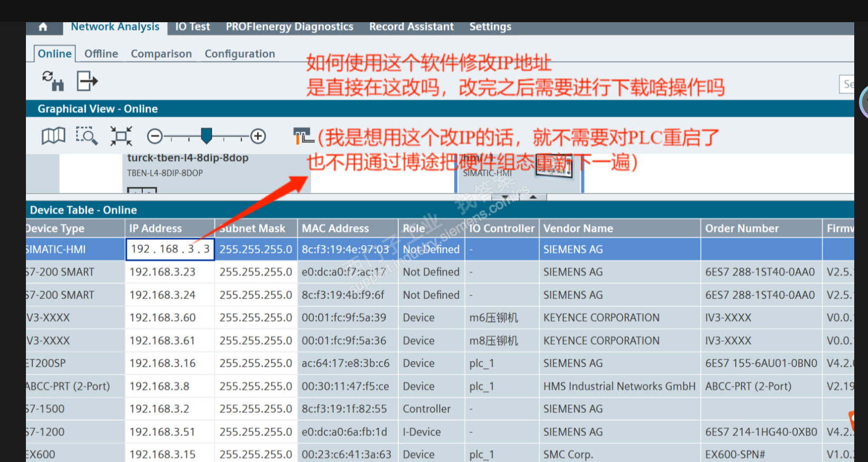Click the zoom out minus button
The image size is (868, 462).
154,137
